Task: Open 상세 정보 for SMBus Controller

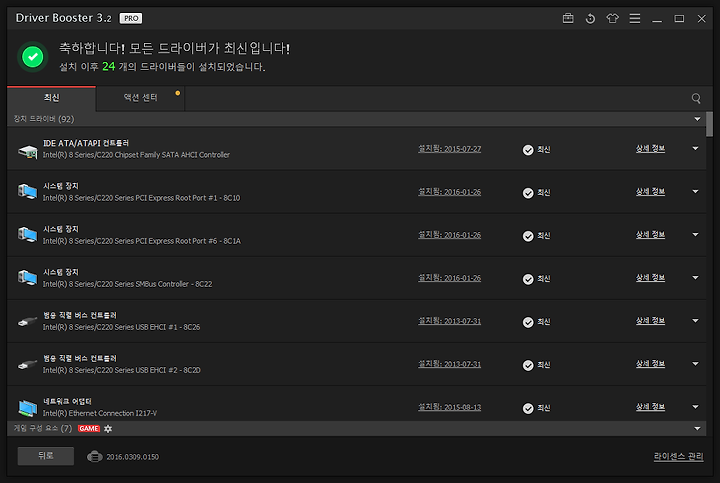Action: pos(650,278)
